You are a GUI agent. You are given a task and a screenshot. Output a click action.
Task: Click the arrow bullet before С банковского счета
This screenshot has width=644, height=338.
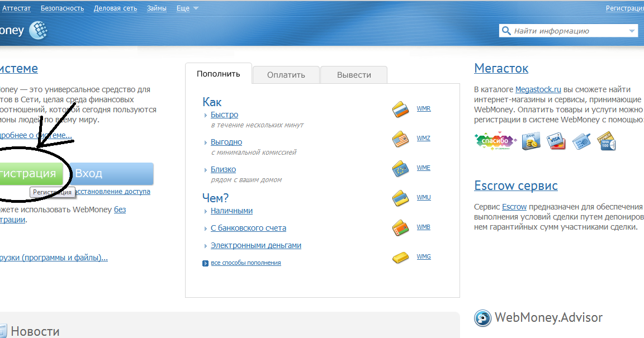(x=205, y=228)
